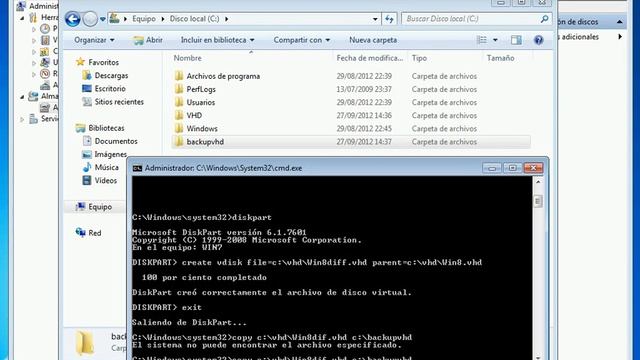Open Bibliotecas in the navigation pane

coord(106,128)
